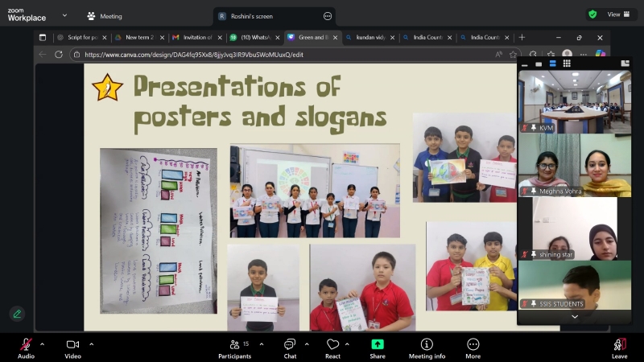Show more video tiles with down chevron
Screen dimensions: 644x362
574,317
